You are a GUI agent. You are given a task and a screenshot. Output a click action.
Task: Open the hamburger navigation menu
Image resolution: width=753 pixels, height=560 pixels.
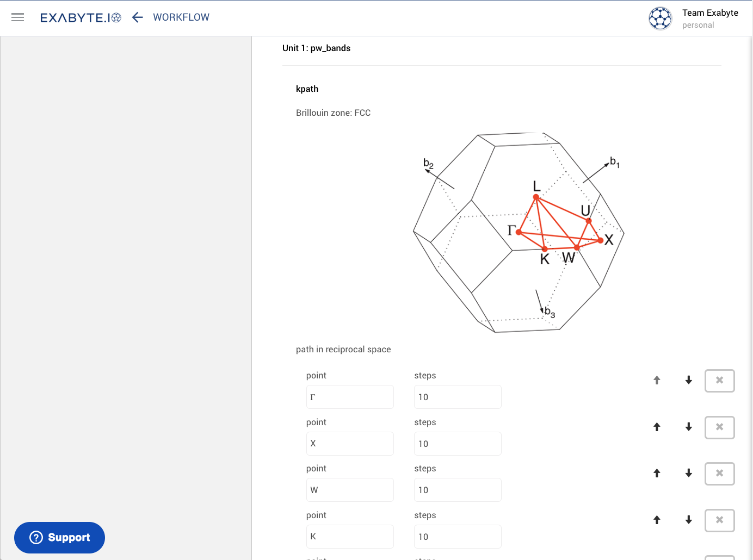tap(18, 17)
